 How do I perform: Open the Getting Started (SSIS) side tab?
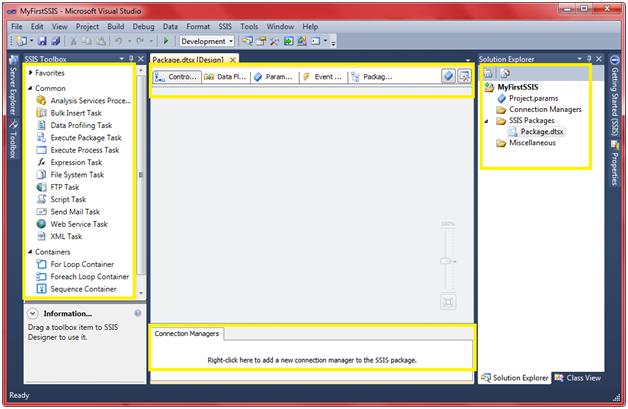click(614, 96)
